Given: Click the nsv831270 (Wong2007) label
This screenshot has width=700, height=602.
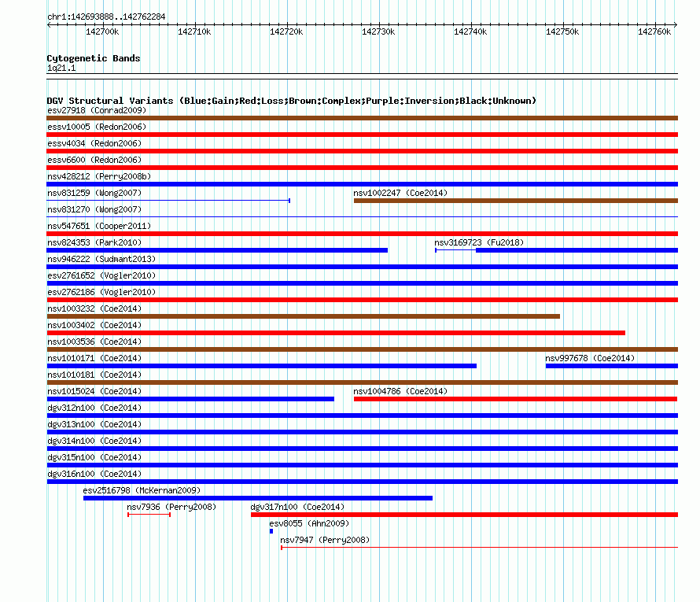Looking at the screenshot, I should [94, 209].
